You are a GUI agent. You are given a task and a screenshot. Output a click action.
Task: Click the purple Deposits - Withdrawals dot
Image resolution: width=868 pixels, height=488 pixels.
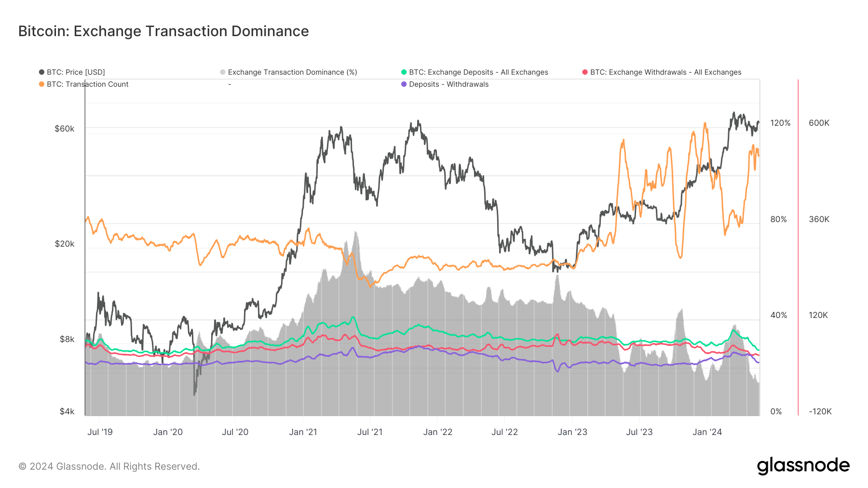[404, 84]
